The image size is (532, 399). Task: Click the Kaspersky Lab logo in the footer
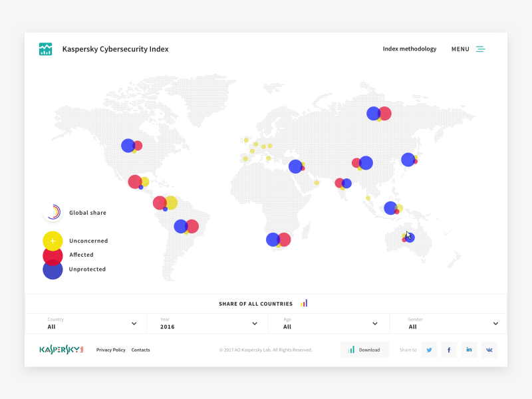[61, 350]
